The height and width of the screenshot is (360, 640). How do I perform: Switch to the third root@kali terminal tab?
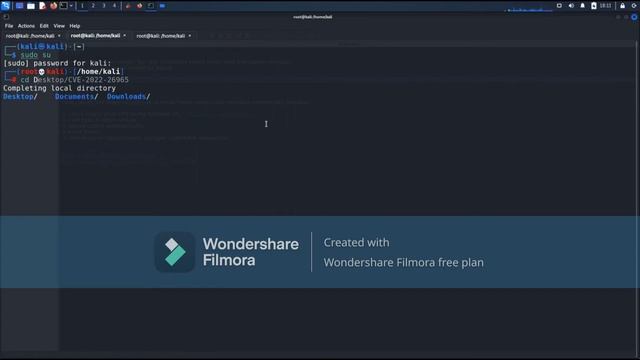point(161,36)
